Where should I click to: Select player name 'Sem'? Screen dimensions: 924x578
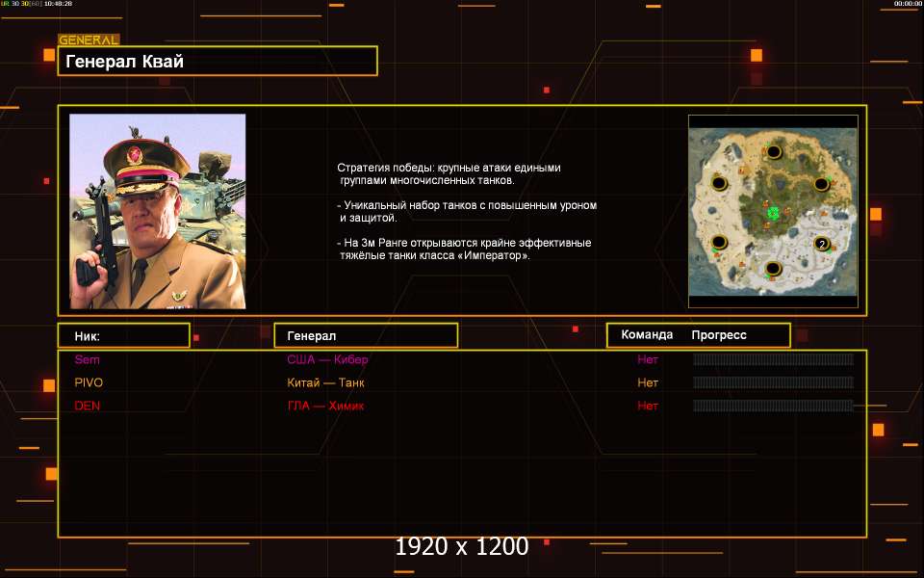pos(88,359)
